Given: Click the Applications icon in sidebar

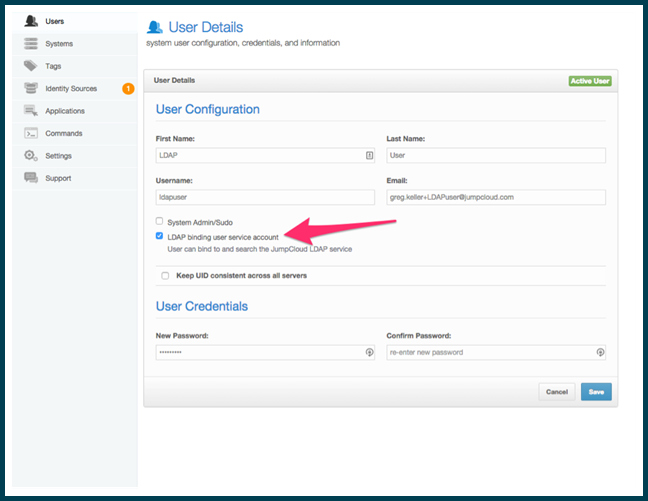Looking at the screenshot, I should point(31,111).
